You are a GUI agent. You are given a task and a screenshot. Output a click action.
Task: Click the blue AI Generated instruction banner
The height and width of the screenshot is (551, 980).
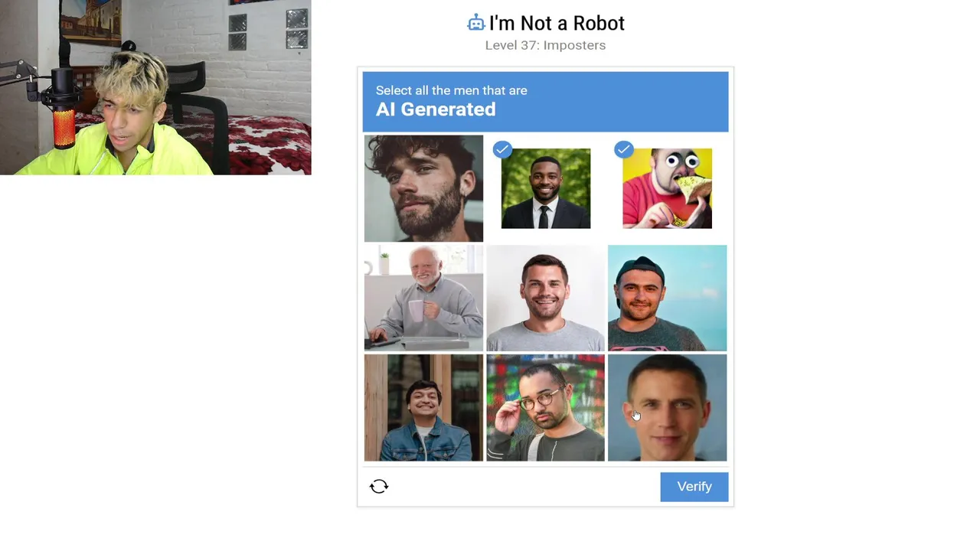[x=545, y=102]
